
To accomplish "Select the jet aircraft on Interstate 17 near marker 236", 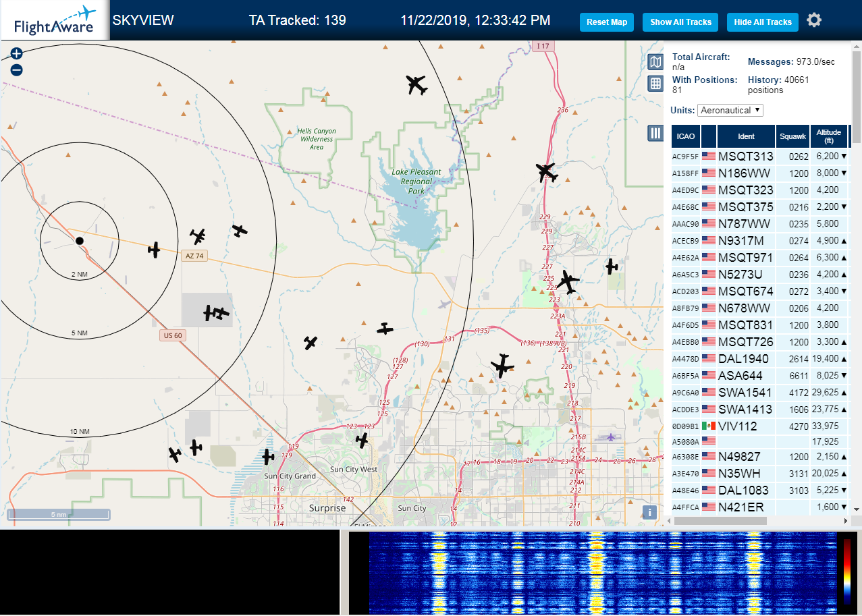I will click(547, 172).
